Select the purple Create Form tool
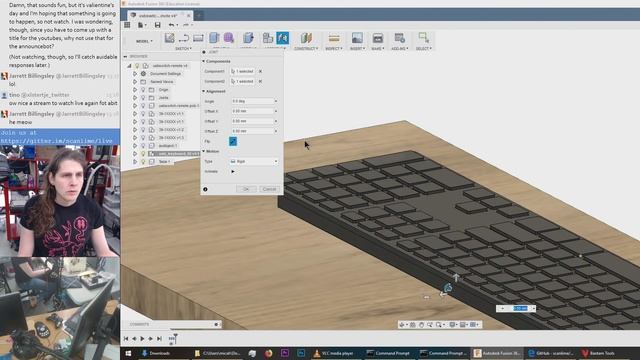 pos(229,38)
